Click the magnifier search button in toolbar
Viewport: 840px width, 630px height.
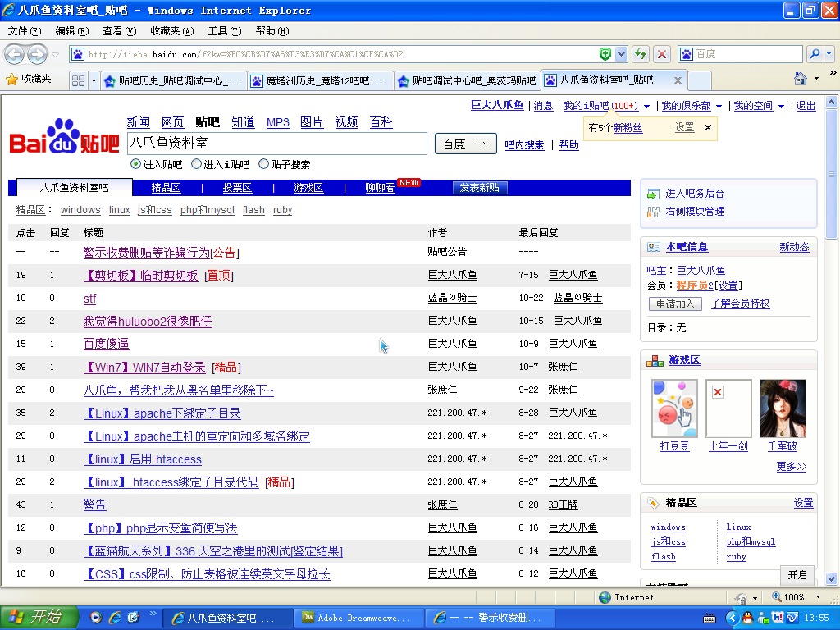(815, 54)
